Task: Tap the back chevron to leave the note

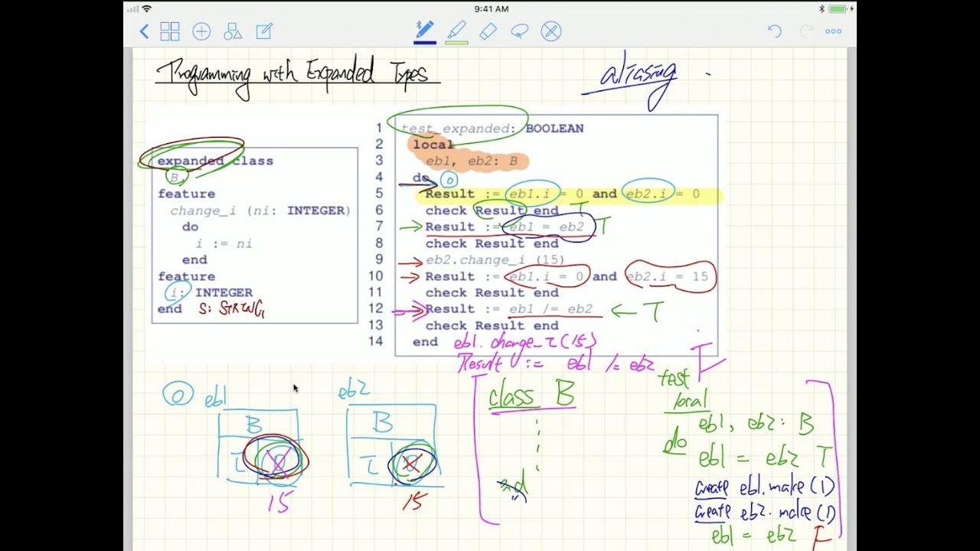Action: [x=144, y=31]
